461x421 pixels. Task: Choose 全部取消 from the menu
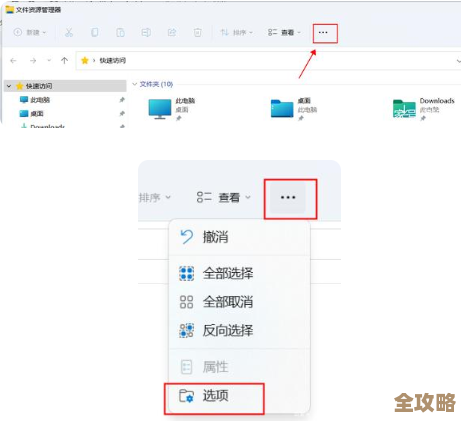click(x=239, y=302)
